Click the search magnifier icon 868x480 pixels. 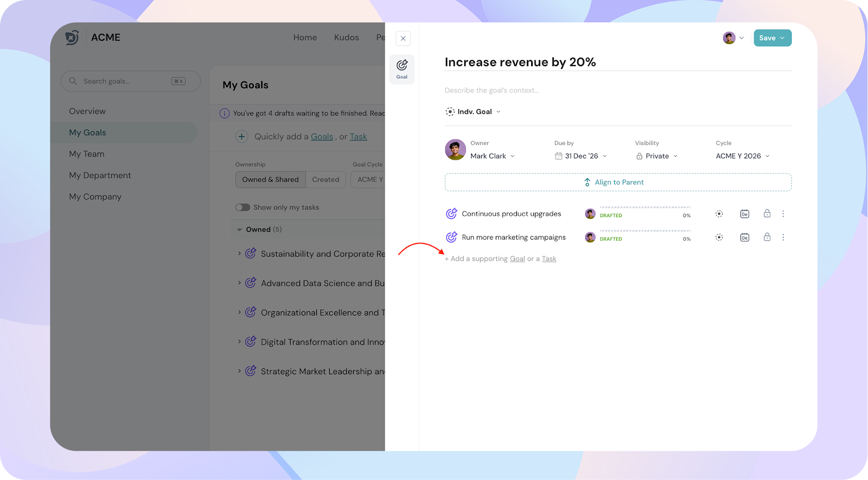(73, 81)
